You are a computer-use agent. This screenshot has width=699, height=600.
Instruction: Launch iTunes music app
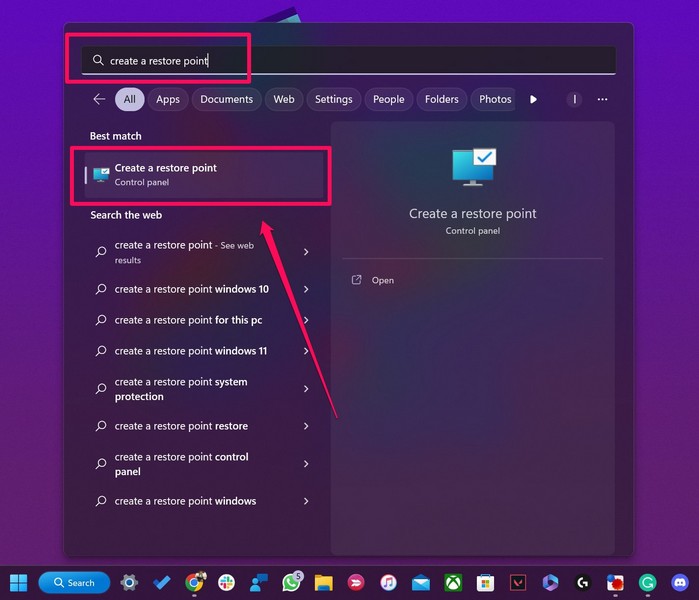coord(388,583)
